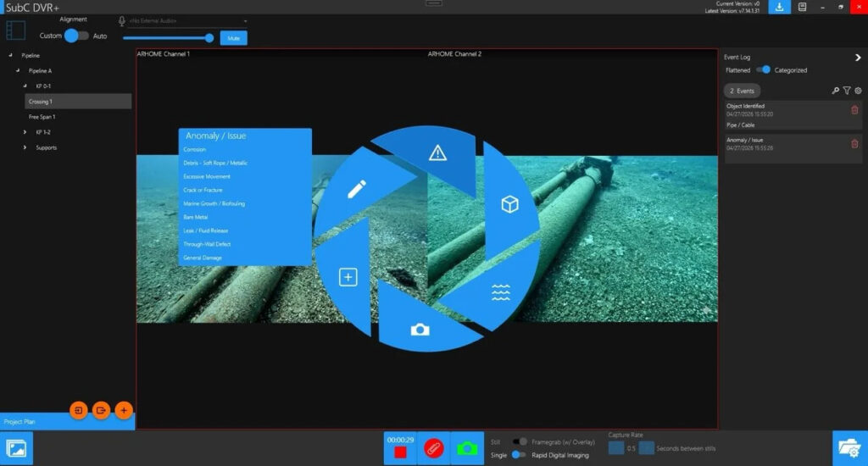The height and width of the screenshot is (466, 868).
Task: Select Bare Metal from the anomaly list
Action: tap(196, 217)
